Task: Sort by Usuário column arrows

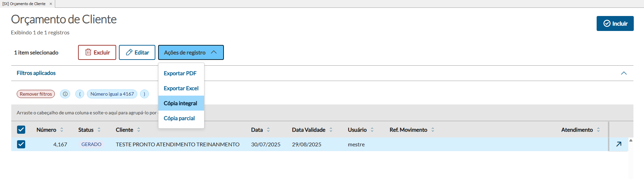Action: tap(372, 130)
